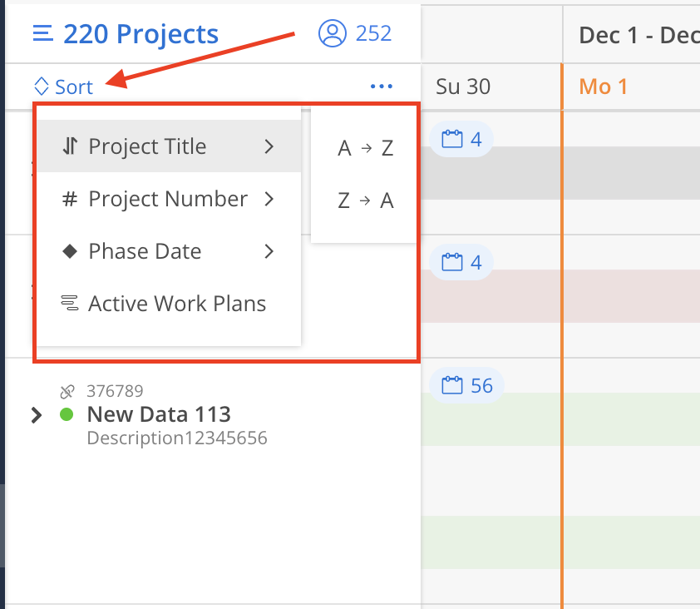Viewport: 700px width, 609px height.
Task: Expand the New Data 113 project row
Action: [37, 415]
